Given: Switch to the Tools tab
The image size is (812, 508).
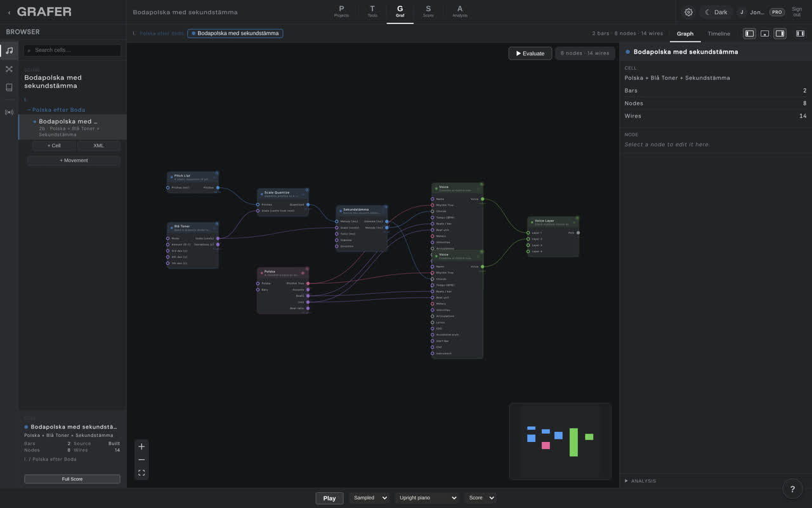Looking at the screenshot, I should pos(372,11).
